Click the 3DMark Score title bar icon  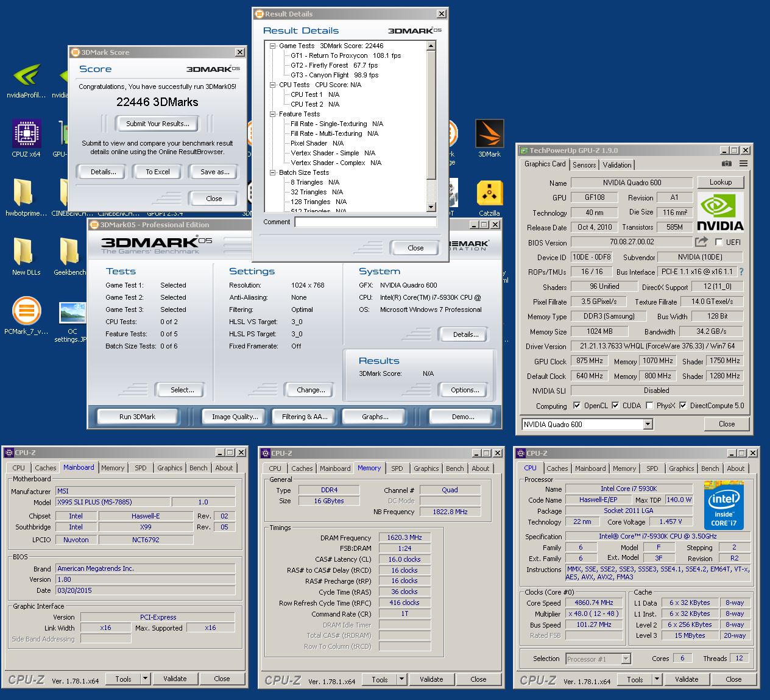click(76, 52)
